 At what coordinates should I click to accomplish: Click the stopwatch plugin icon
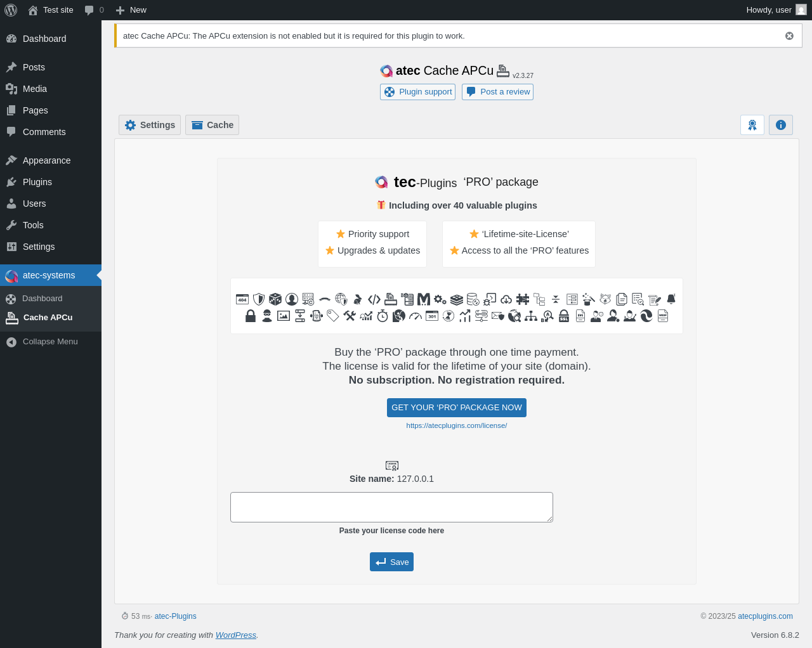point(383,316)
